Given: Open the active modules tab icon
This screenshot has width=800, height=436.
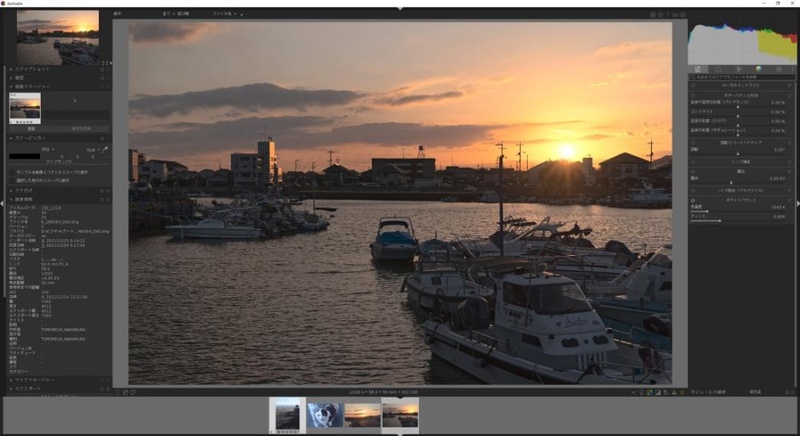Looking at the screenshot, I should [x=697, y=69].
